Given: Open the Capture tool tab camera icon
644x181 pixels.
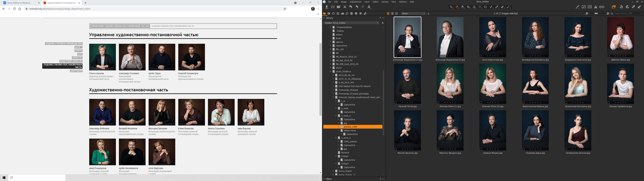Looking at the screenshot, I should 329,14.
